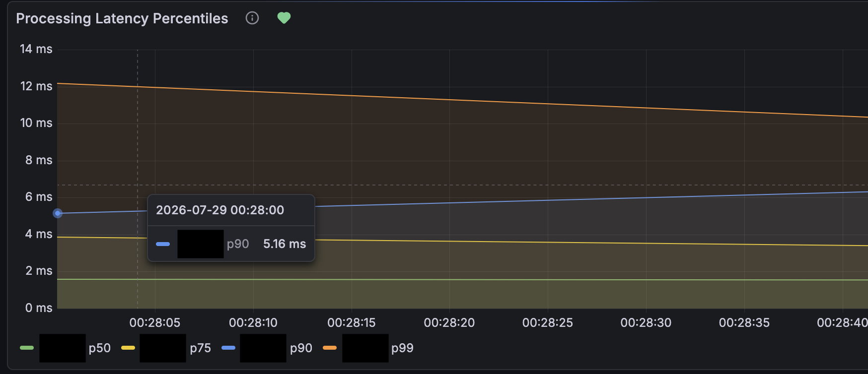Click the green p50 legend color marker

(x=27, y=348)
